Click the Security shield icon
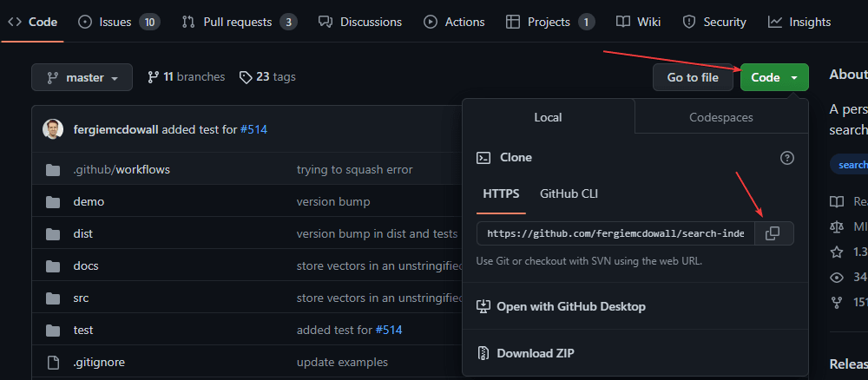868x380 pixels. click(x=688, y=23)
